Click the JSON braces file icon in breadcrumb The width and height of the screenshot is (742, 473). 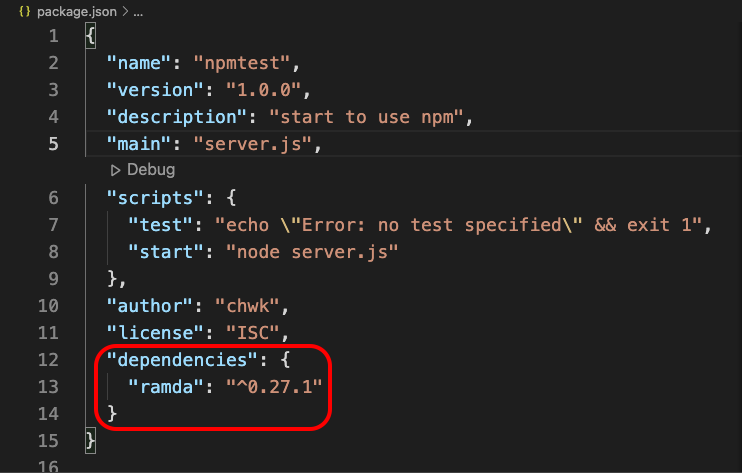[25, 11]
